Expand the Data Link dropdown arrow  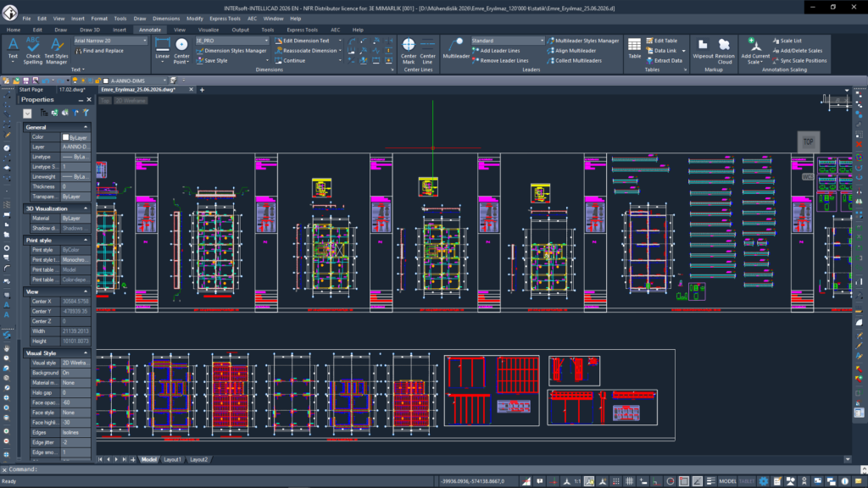684,51
